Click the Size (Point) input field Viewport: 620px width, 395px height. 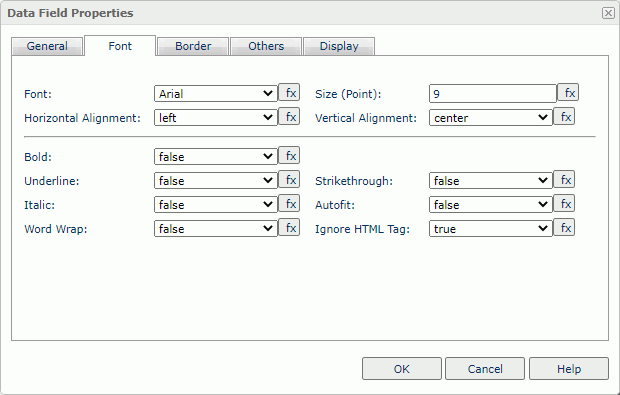pyautogui.click(x=493, y=94)
